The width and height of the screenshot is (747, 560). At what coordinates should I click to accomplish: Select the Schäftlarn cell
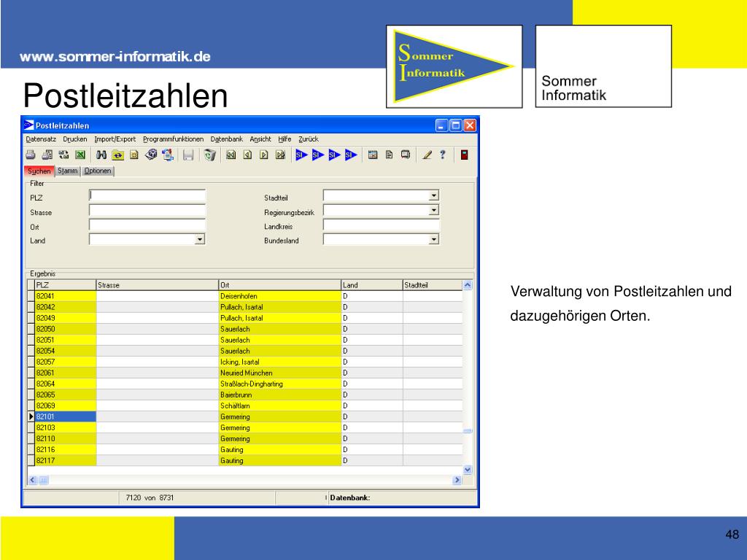280,405
